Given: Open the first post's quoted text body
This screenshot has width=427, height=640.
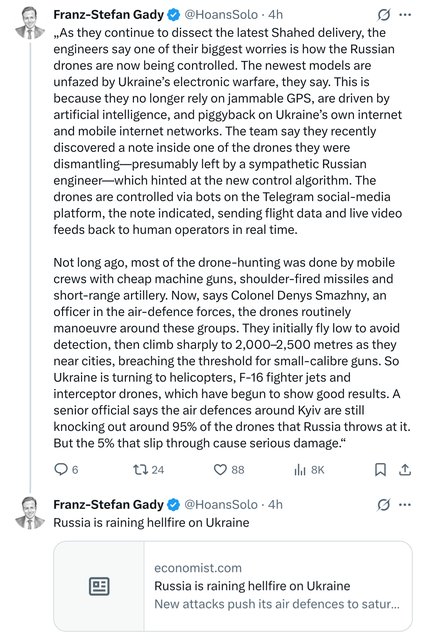Looking at the screenshot, I should click(231, 238).
